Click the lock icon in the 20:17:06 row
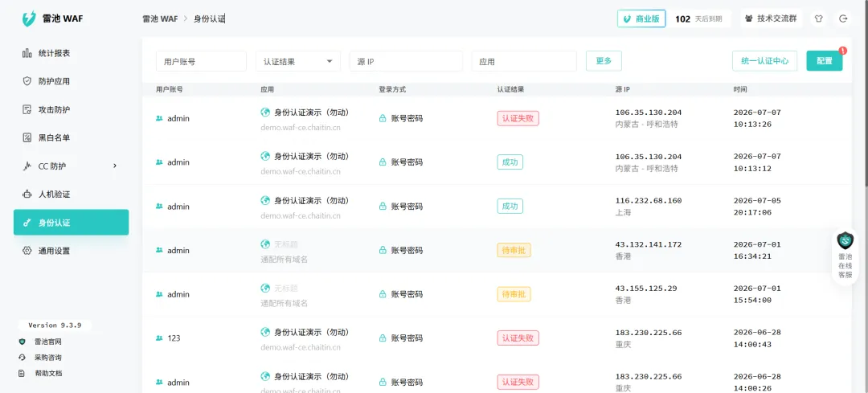This screenshot has height=393, width=868. point(383,207)
